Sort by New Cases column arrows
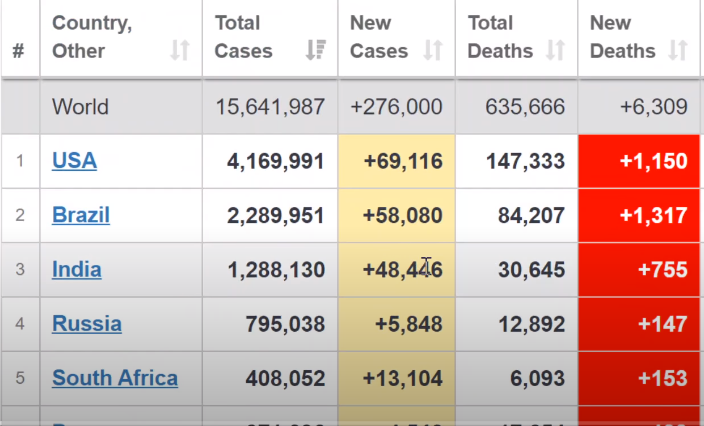This screenshot has width=704, height=426. coord(433,50)
